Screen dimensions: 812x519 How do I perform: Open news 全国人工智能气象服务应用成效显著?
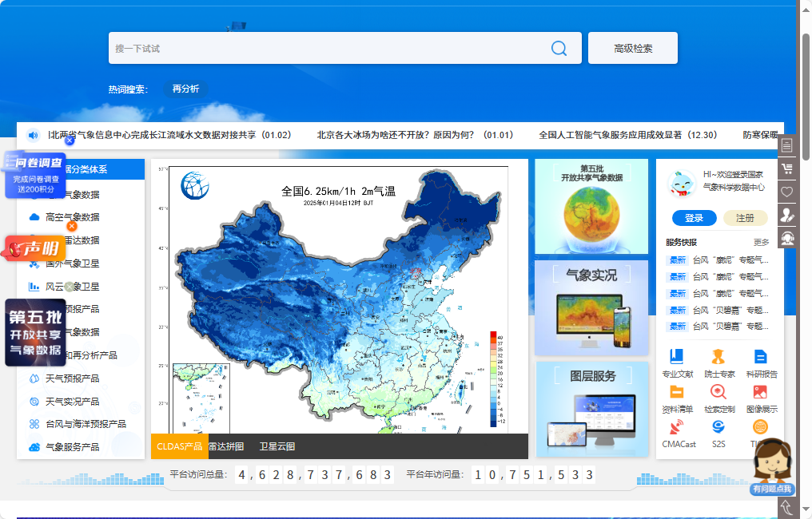[628, 135]
